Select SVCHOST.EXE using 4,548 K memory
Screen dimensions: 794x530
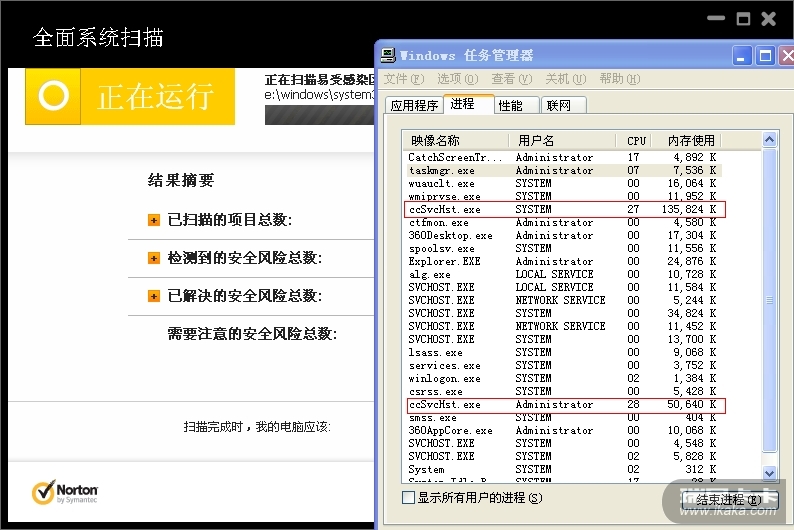(563, 443)
